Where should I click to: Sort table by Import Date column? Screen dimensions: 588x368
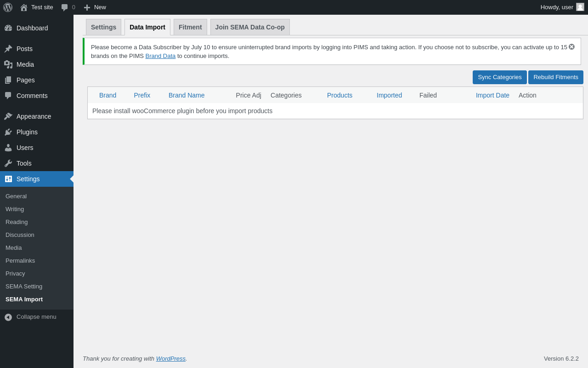pyautogui.click(x=492, y=95)
